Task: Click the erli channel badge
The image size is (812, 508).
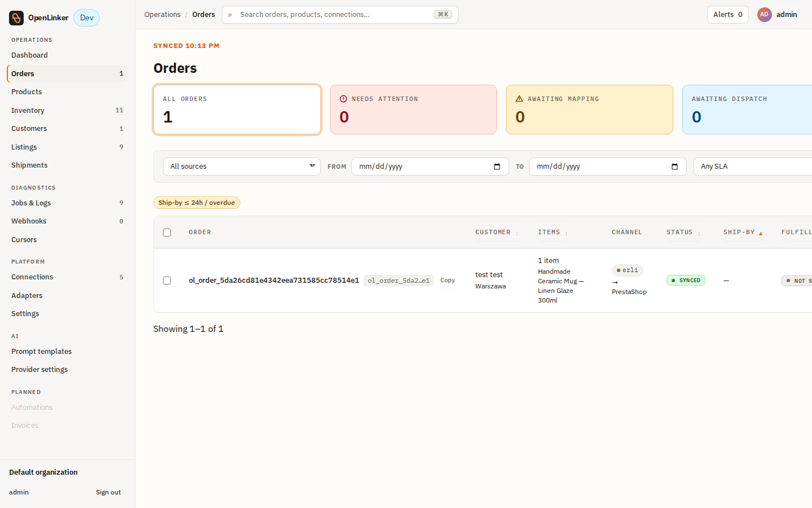Action: pos(628,270)
